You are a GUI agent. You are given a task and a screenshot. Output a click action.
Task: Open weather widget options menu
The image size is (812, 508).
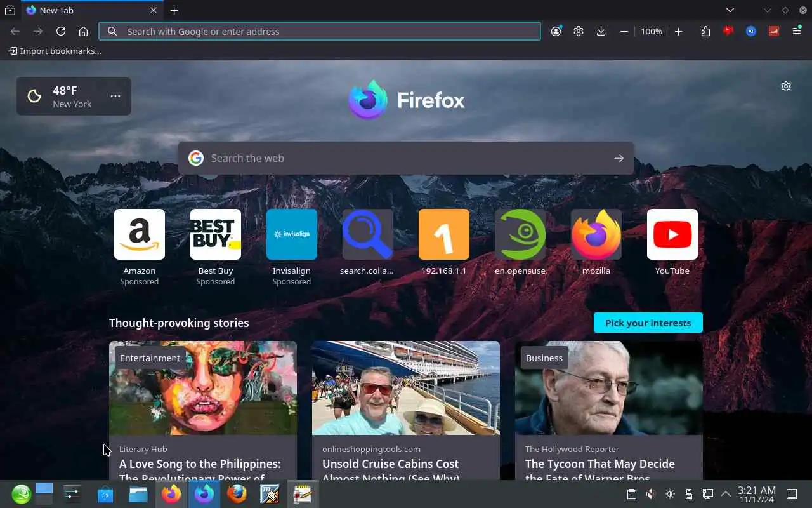[115, 96]
